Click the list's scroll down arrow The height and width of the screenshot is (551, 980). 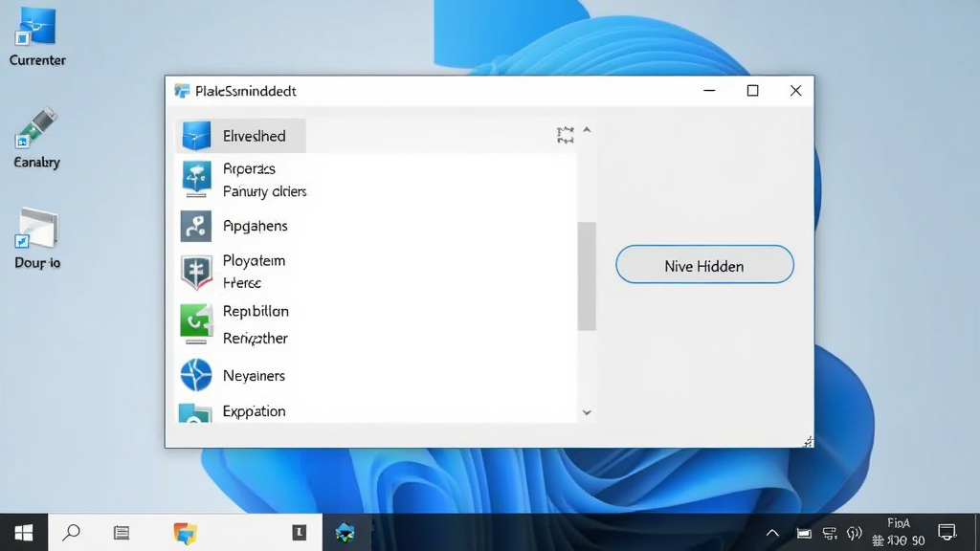point(587,412)
